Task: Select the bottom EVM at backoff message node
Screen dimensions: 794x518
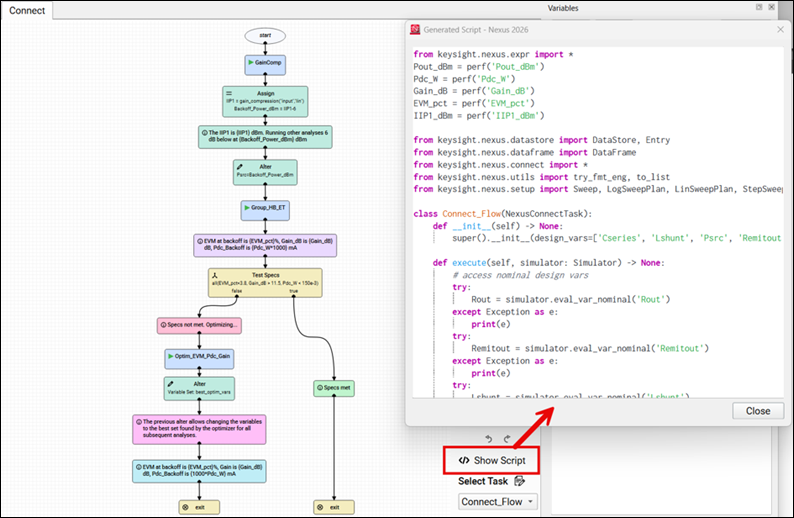Action: pyautogui.click(x=199, y=471)
